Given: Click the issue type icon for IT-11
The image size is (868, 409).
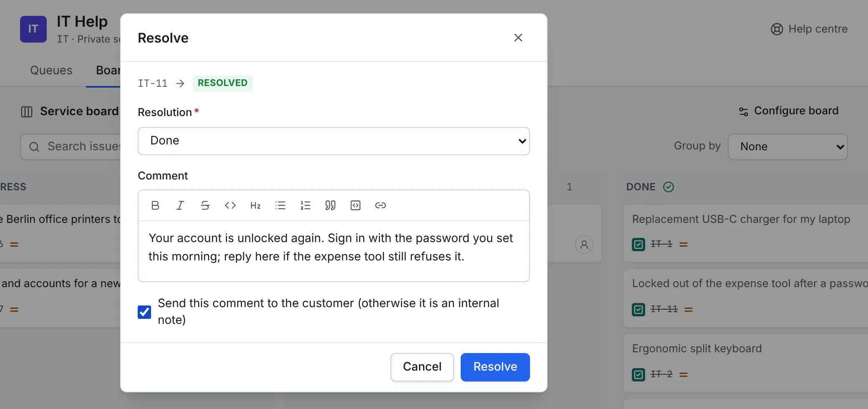Looking at the screenshot, I should click(x=638, y=310).
